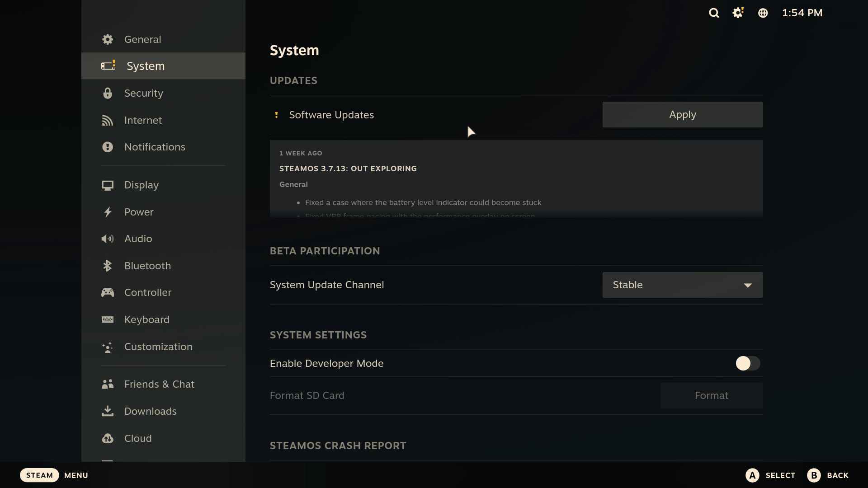Open Controller settings gamepad icon
868x488 pixels.
(x=108, y=292)
